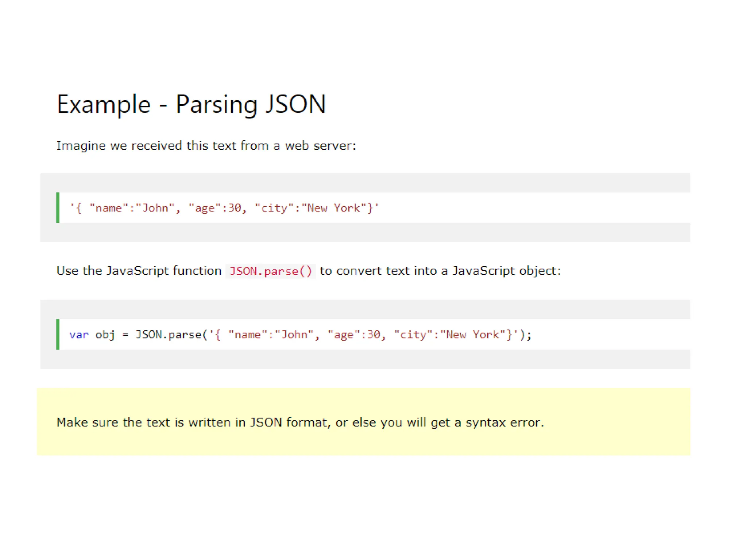The width and height of the screenshot is (747, 560).
Task: Click the blue 'var' keyword
Action: (79, 335)
